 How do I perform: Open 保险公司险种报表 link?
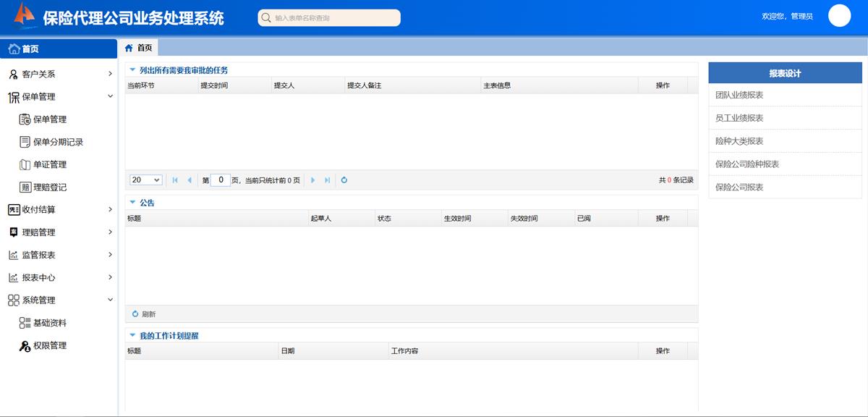[x=747, y=164]
